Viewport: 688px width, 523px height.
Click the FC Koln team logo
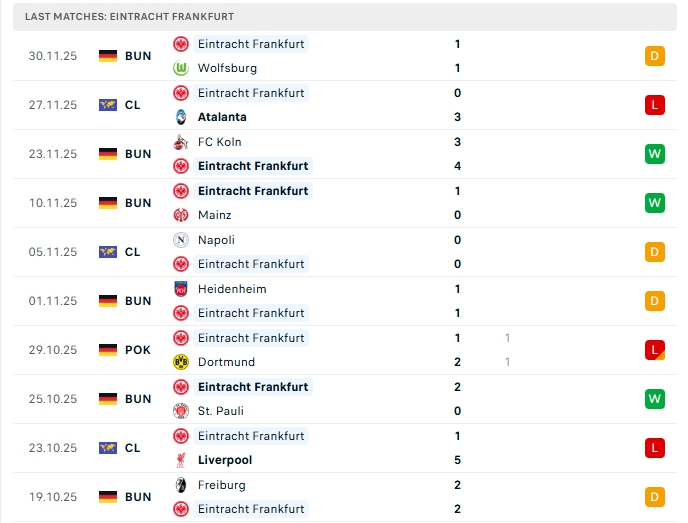(x=181, y=142)
